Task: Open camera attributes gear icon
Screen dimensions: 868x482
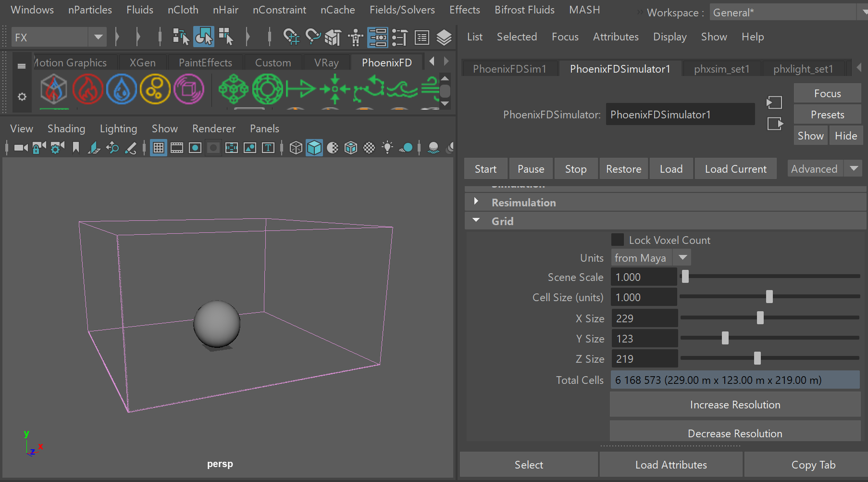Action: click(x=57, y=148)
